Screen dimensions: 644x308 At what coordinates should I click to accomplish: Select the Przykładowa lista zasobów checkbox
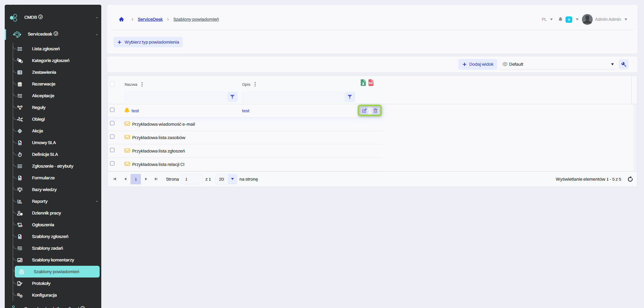coord(112,137)
